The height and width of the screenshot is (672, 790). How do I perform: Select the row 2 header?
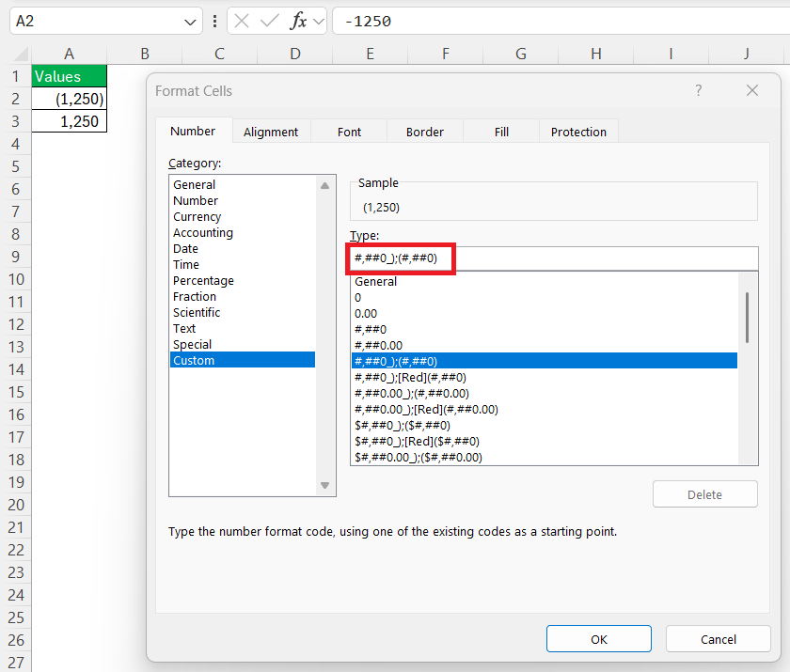pos(16,99)
